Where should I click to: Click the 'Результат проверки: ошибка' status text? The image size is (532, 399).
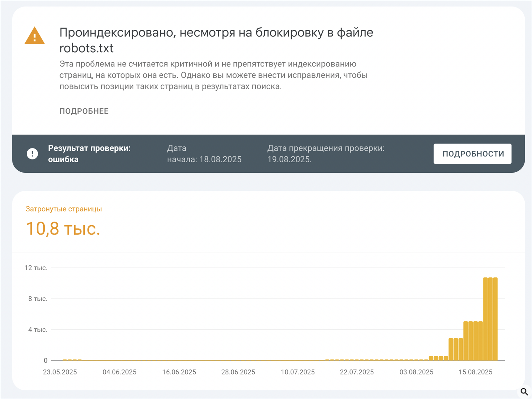[89, 154]
